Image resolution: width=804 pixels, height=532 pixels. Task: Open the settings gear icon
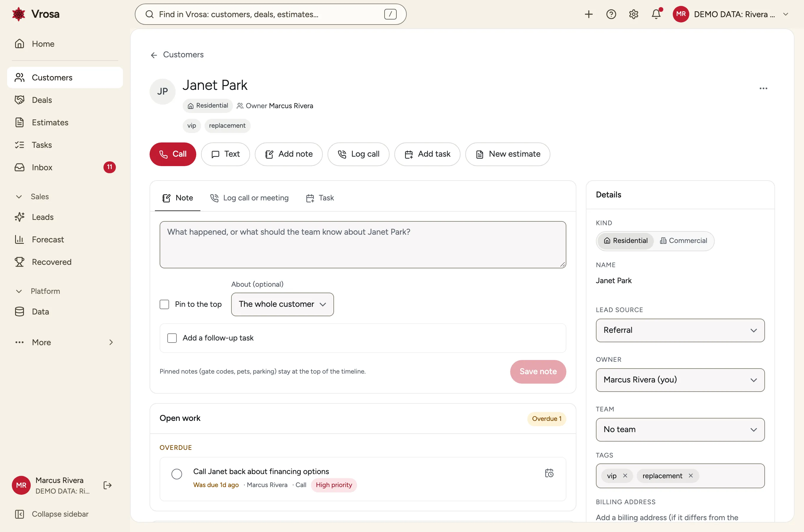[x=633, y=14]
